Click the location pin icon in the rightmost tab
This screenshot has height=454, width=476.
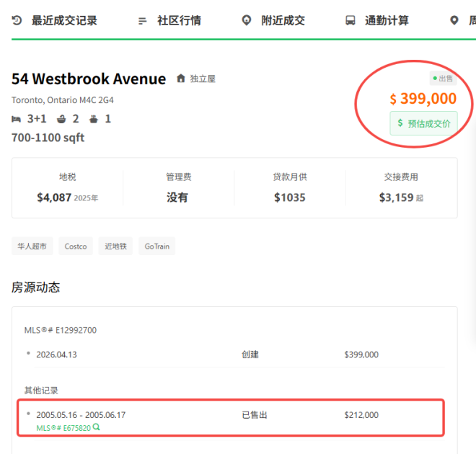(x=454, y=20)
